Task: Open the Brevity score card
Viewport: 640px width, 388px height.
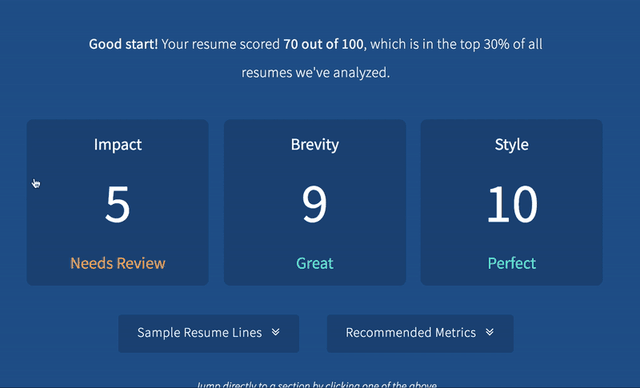Action: tap(315, 202)
